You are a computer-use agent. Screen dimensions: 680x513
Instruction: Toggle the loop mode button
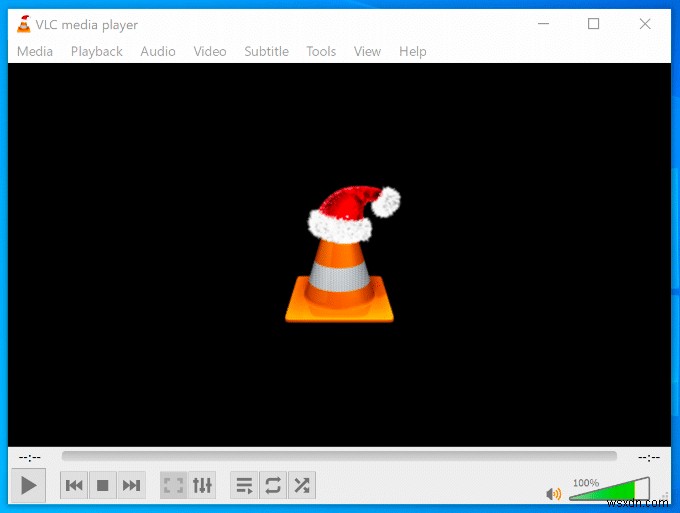[273, 485]
